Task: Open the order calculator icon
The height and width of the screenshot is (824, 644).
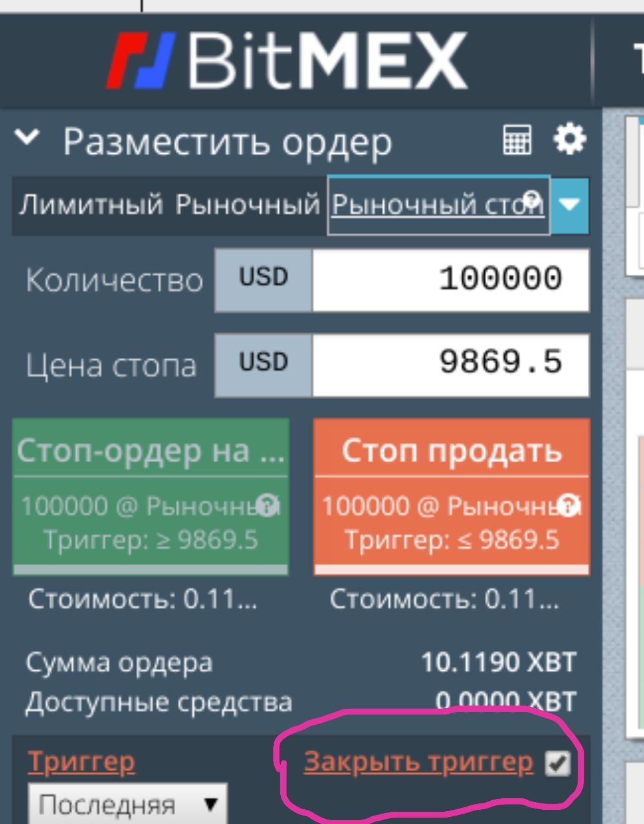Action: pos(517,140)
